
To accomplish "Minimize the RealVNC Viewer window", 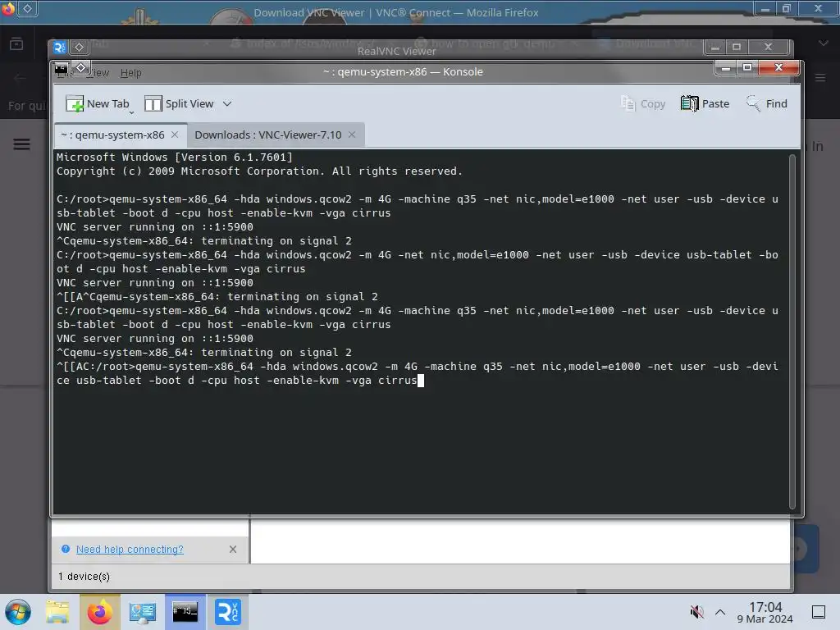I will (x=715, y=47).
